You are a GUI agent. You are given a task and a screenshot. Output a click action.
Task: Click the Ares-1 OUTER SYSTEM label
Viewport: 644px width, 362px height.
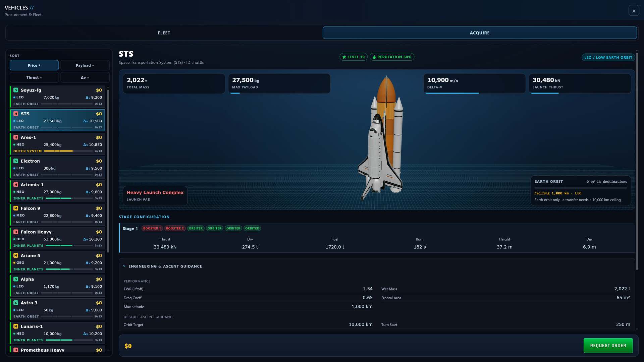pos(28,151)
